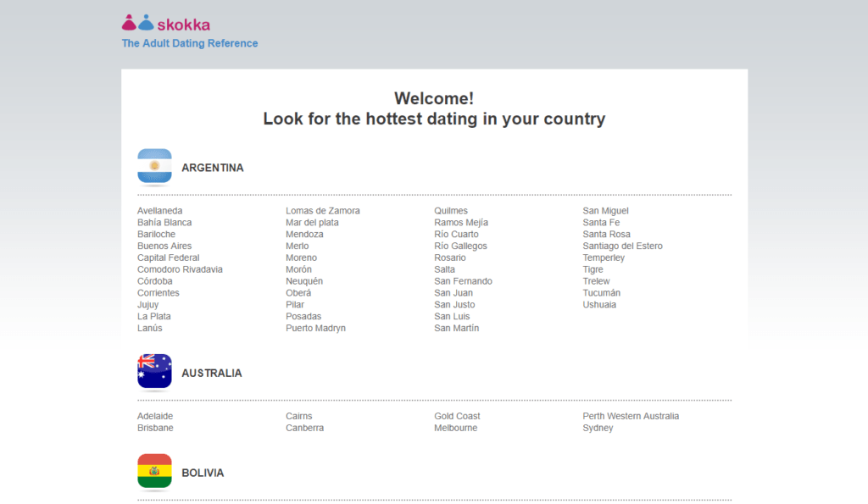
Task: Go to Mendoza listings
Action: [x=304, y=234]
